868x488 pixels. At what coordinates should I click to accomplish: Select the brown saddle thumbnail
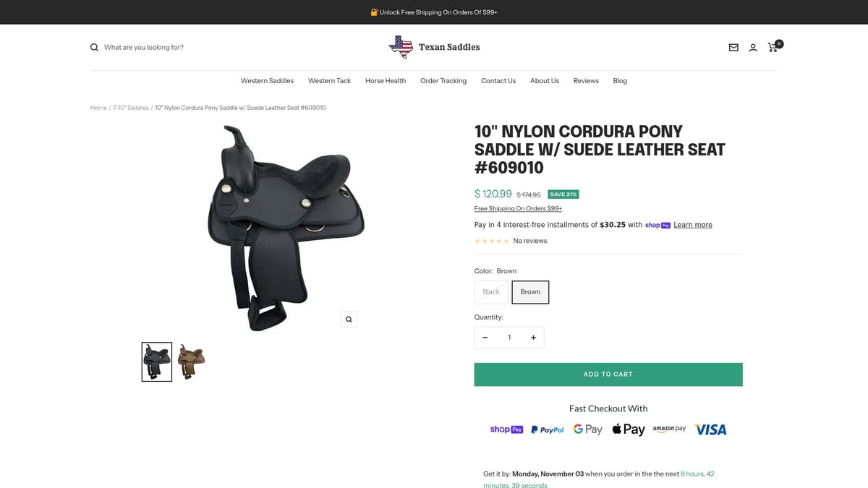[191, 361]
